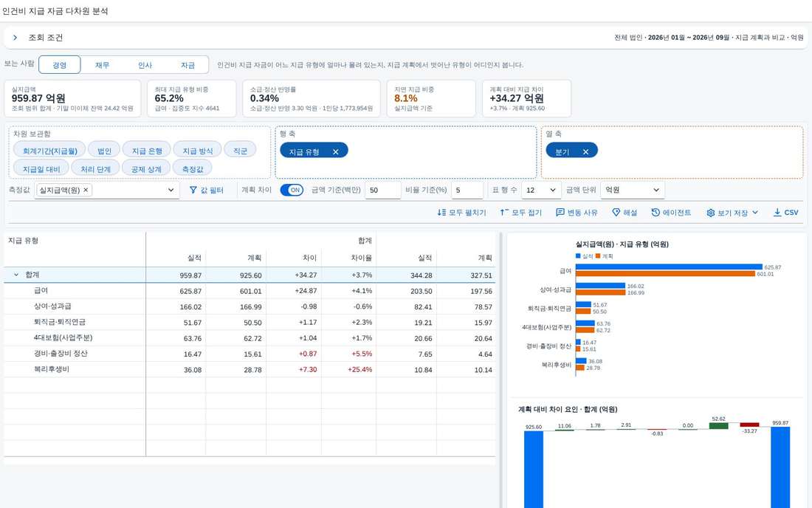
Task: Expand the 조회 조건 panel chevron
Action: (15, 38)
